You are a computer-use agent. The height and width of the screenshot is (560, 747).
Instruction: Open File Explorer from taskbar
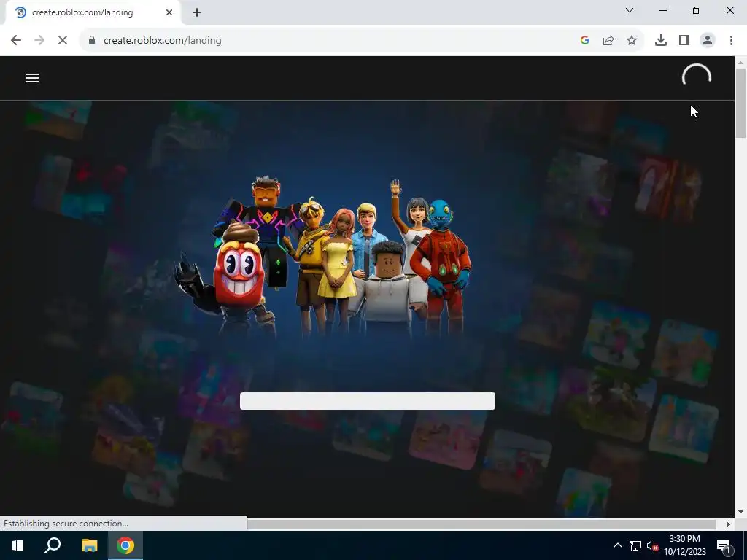click(x=89, y=545)
